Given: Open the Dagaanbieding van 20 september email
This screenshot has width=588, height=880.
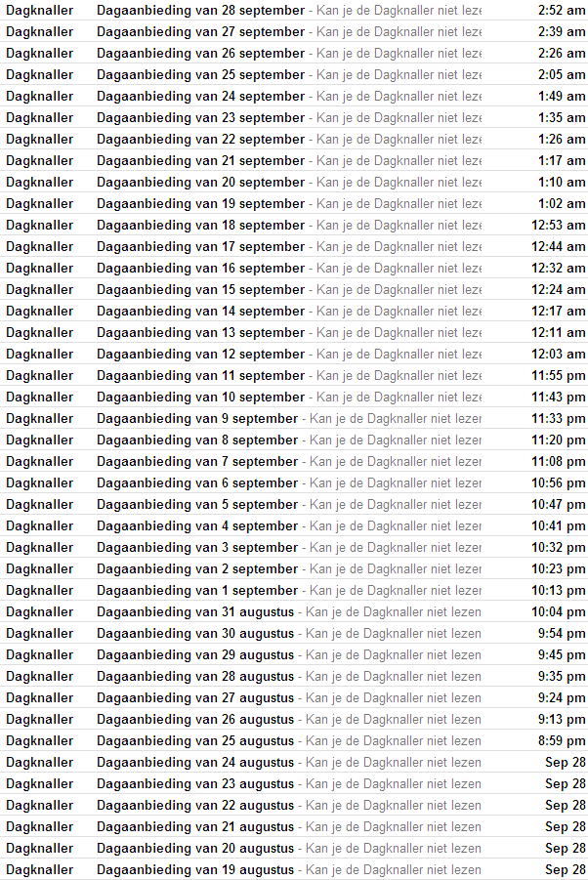Looking at the screenshot, I should [x=294, y=182].
